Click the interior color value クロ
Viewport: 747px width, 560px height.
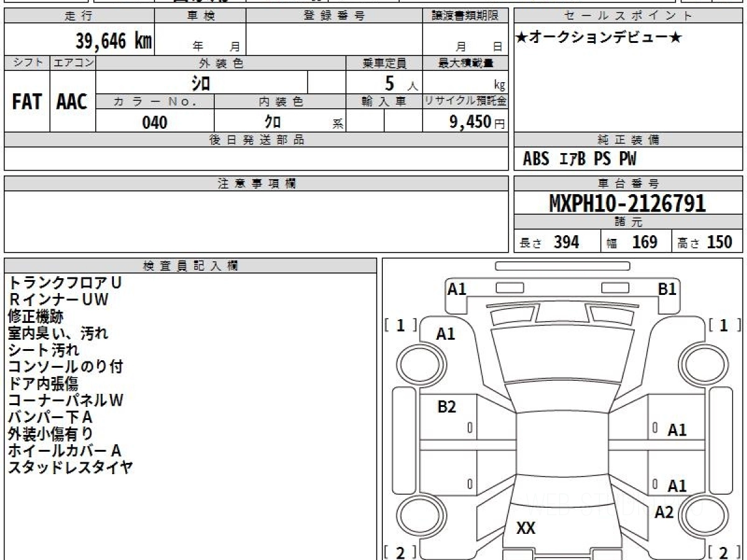tap(272, 122)
